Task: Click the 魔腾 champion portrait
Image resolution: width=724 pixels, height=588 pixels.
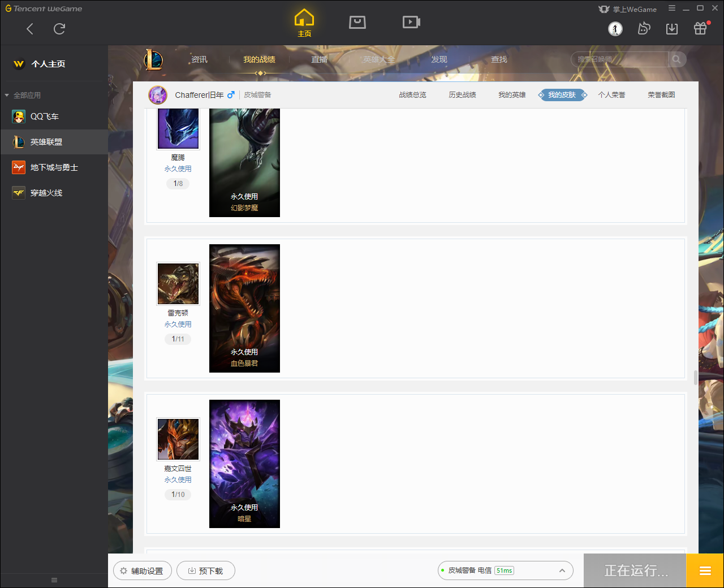Action: click(x=178, y=128)
